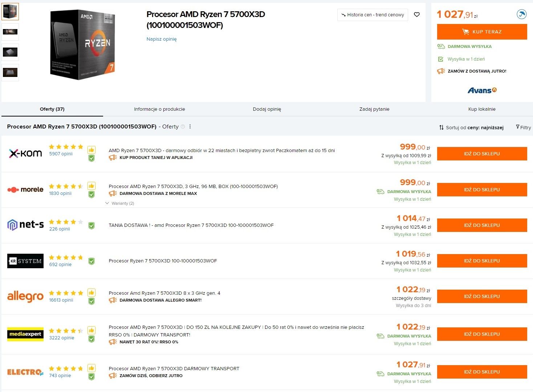Viewport: 533px width, 392px height.
Task: Go to Allegro store via IDŹ DO SKLEPU
Action: click(x=482, y=296)
